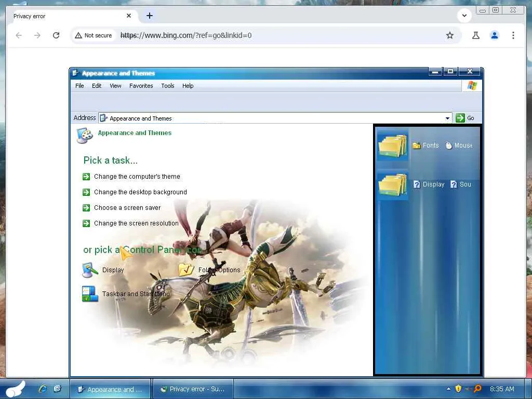Show hidden tray icons with the arrow
Screen dimensions: 532x399
point(448,389)
